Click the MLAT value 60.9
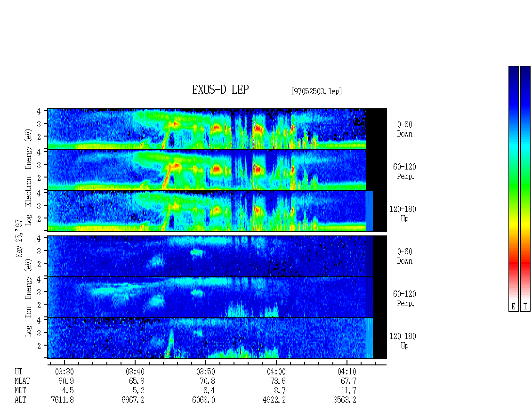Image resolution: width=532 pixels, height=412 pixels. point(66,381)
